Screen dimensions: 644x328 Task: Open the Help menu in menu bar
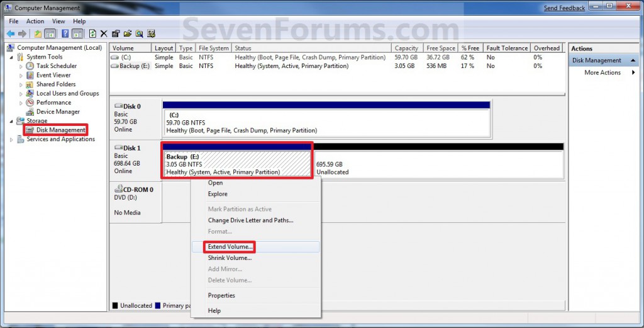[79, 21]
